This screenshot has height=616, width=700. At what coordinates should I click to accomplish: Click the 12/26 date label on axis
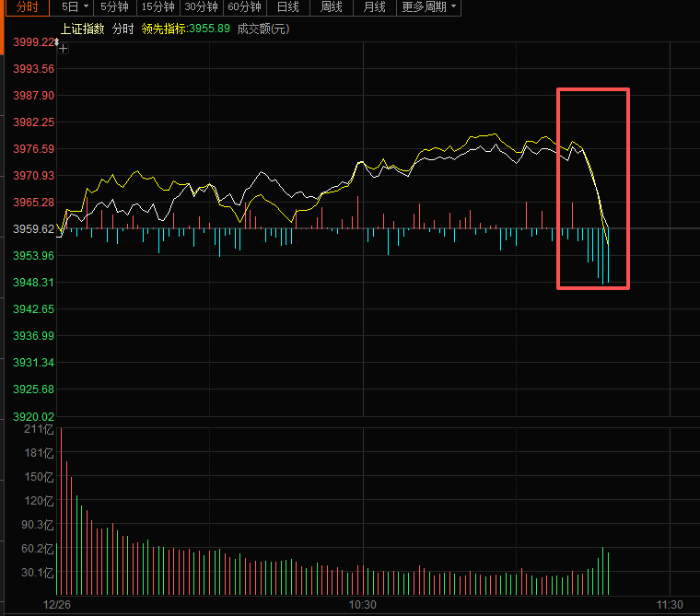[x=57, y=605]
